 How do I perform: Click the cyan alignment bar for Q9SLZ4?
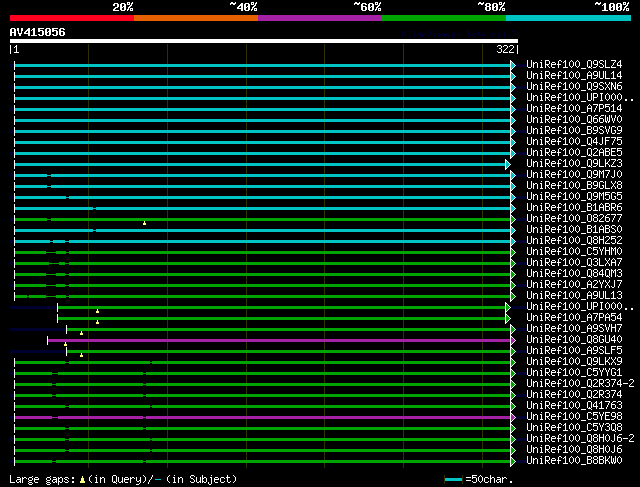click(263, 65)
